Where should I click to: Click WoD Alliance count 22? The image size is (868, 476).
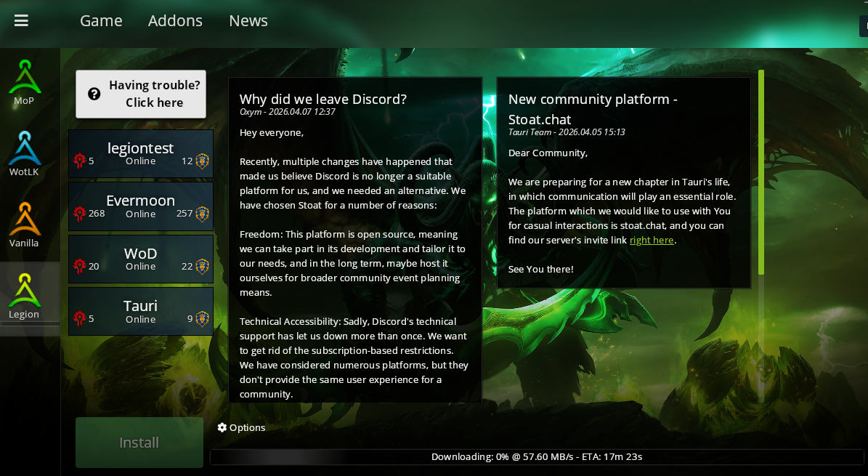coord(187,267)
